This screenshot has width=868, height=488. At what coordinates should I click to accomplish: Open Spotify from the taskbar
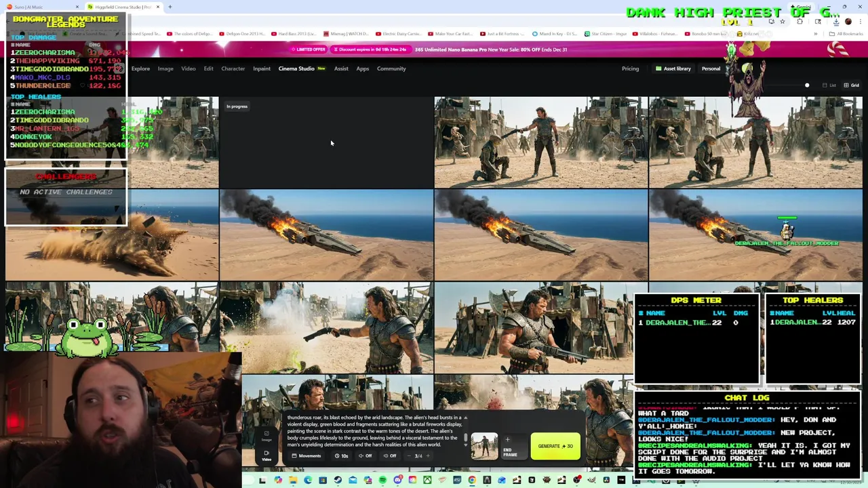point(382,480)
